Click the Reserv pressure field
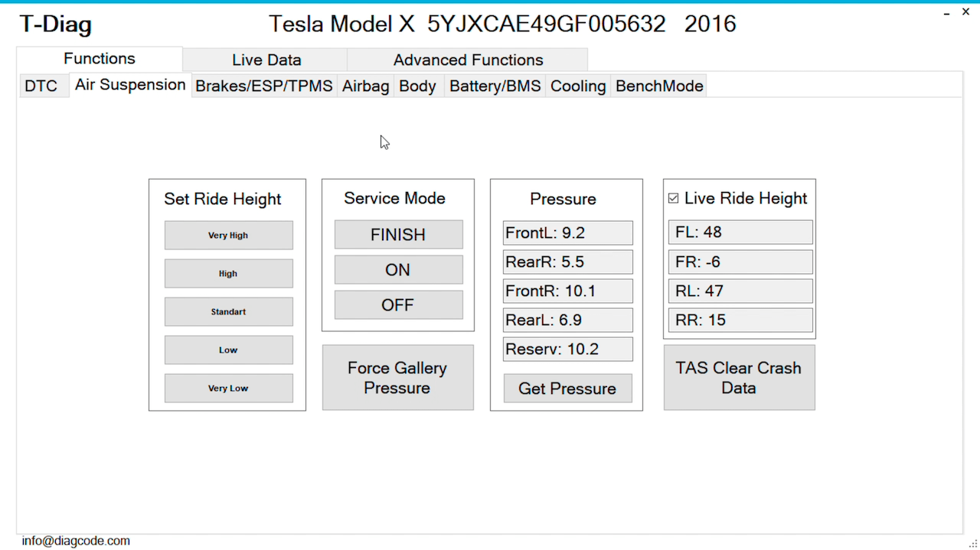The width and height of the screenshot is (980, 550). point(567,349)
